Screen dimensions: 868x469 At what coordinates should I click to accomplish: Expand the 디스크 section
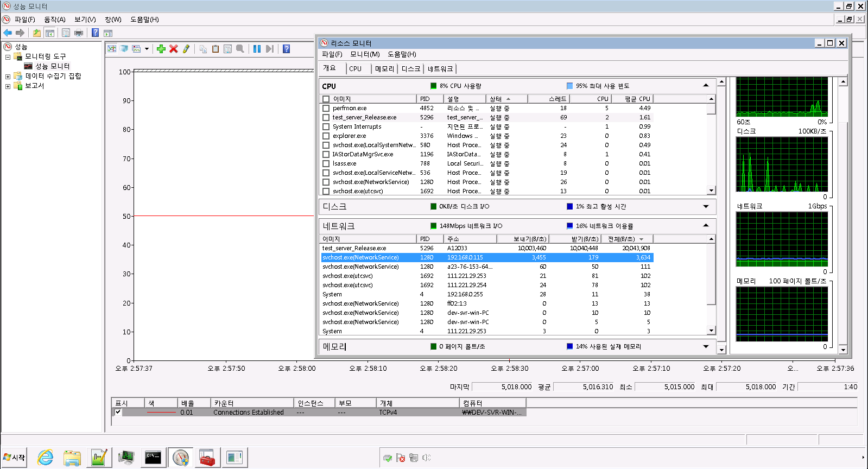[706, 206]
